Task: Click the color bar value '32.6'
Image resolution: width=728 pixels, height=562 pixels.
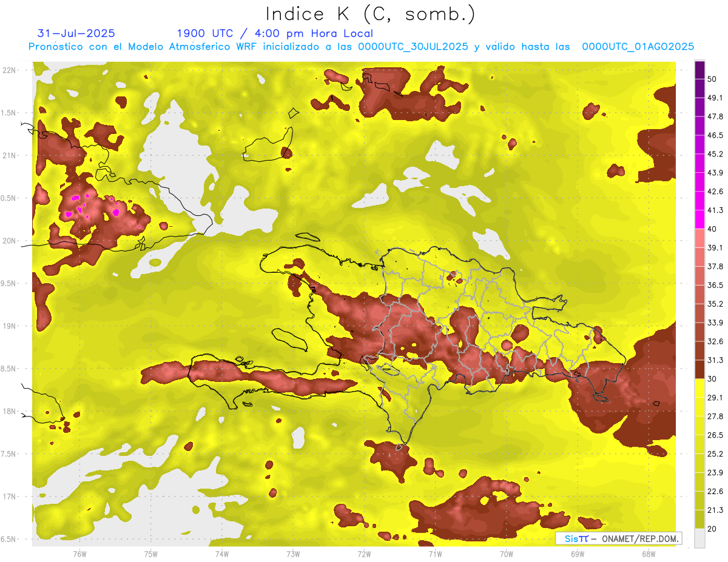Action: pyautogui.click(x=714, y=341)
